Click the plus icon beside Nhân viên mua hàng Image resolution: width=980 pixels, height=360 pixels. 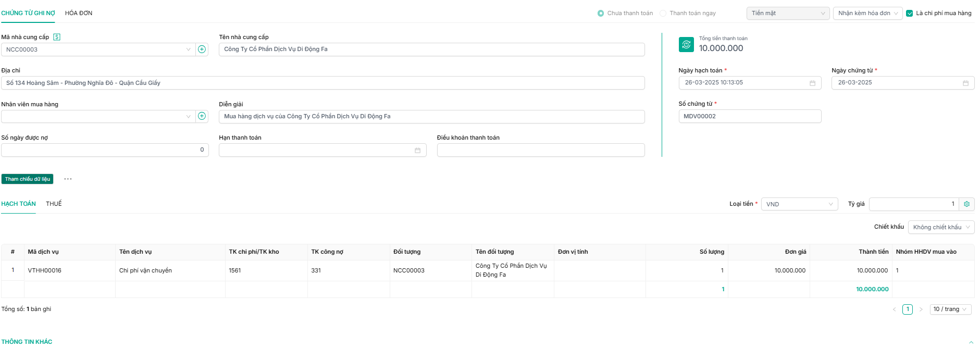tap(202, 116)
